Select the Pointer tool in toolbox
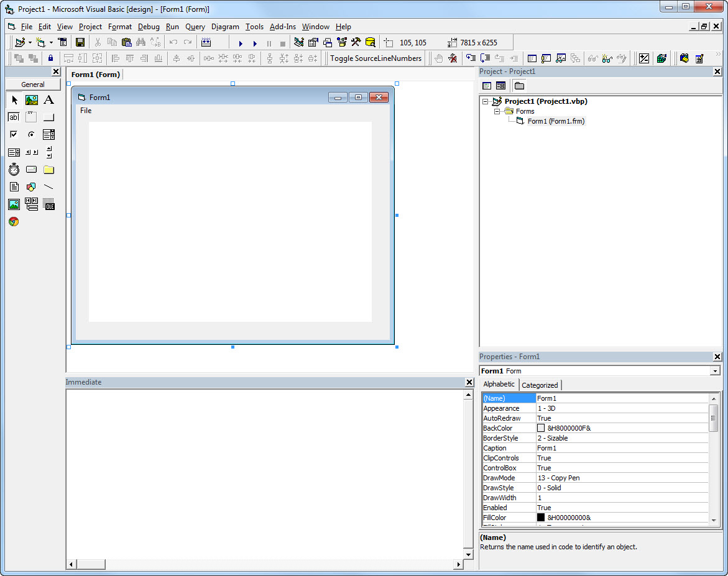The width and height of the screenshot is (728, 576). tap(14, 100)
